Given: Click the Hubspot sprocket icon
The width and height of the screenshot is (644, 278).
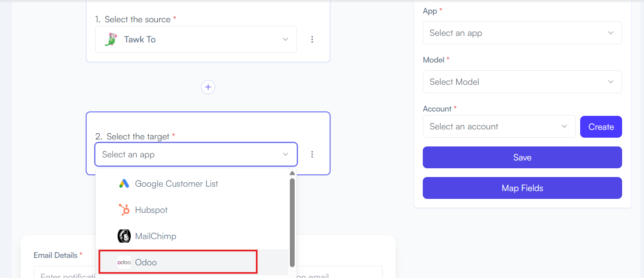Looking at the screenshot, I should pos(124,210).
